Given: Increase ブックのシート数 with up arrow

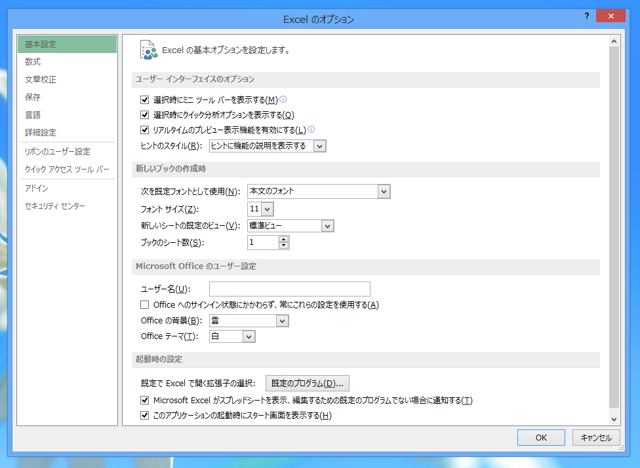Looking at the screenshot, I should tap(284, 239).
